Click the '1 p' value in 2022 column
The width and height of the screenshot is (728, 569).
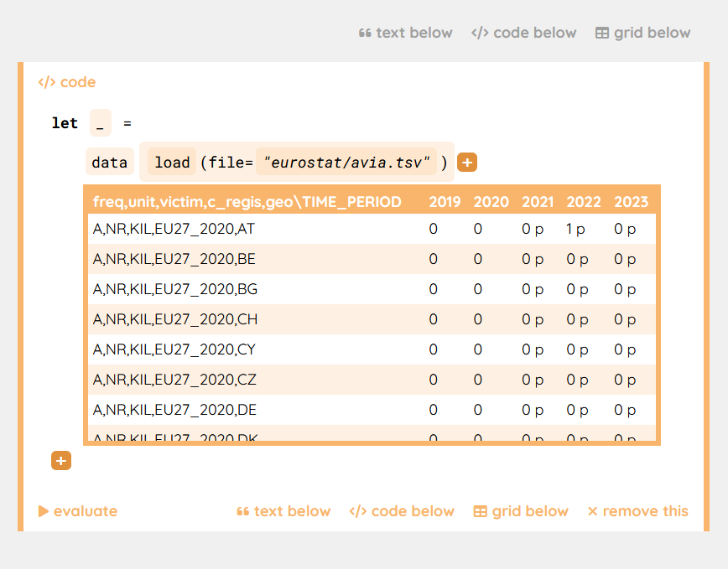(x=577, y=229)
